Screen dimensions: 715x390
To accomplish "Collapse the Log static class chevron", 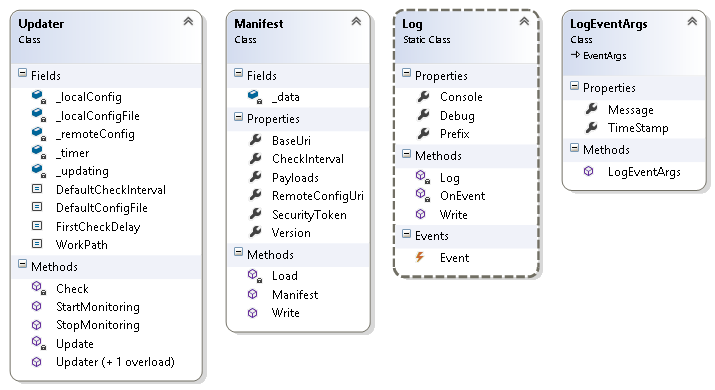I will (x=524, y=21).
